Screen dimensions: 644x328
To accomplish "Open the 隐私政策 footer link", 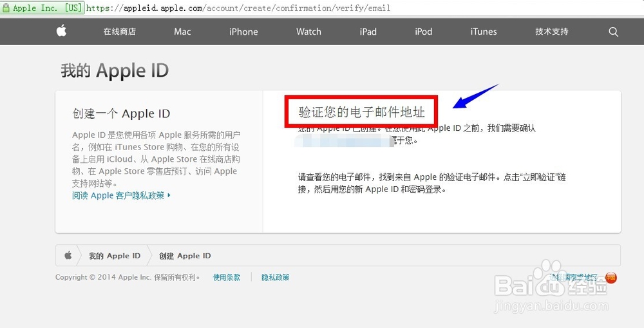I will click(x=276, y=278).
